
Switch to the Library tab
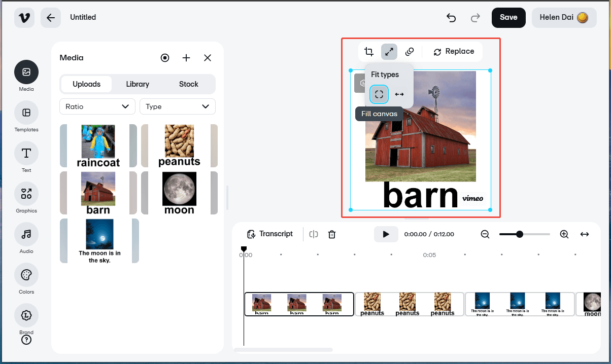[x=137, y=84]
